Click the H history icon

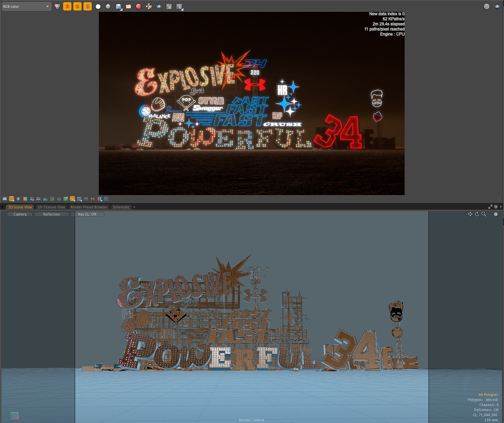click(x=86, y=199)
